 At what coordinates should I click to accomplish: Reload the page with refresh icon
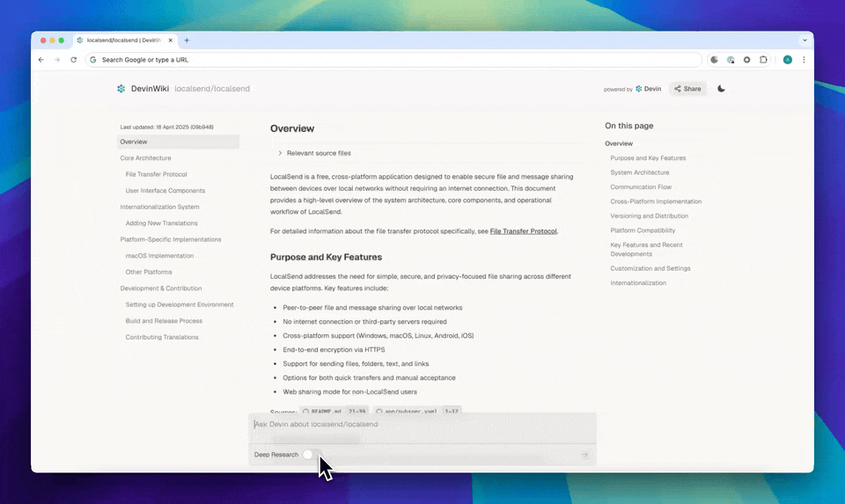(73, 60)
